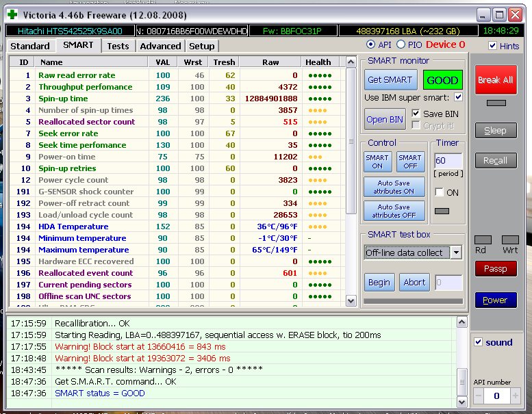Select API access mode radio button
The width and height of the screenshot is (532, 414).
[x=370, y=44]
